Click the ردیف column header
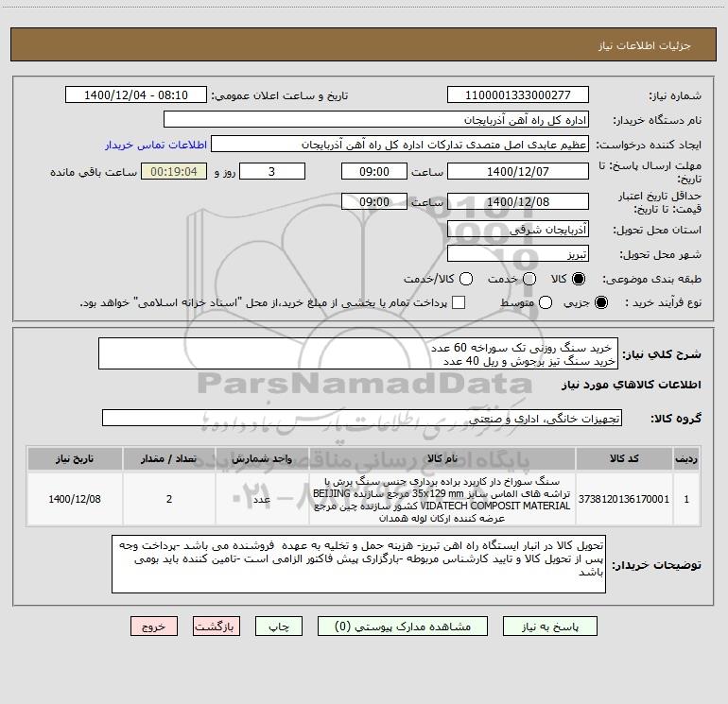Screen dimensions: 728x704 click(686, 458)
